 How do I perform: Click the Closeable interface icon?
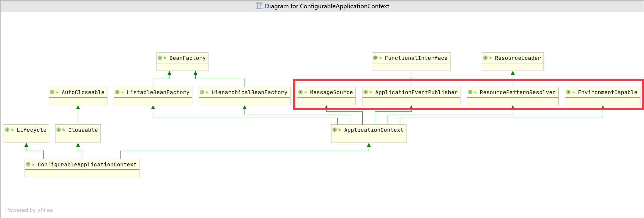pos(59,130)
